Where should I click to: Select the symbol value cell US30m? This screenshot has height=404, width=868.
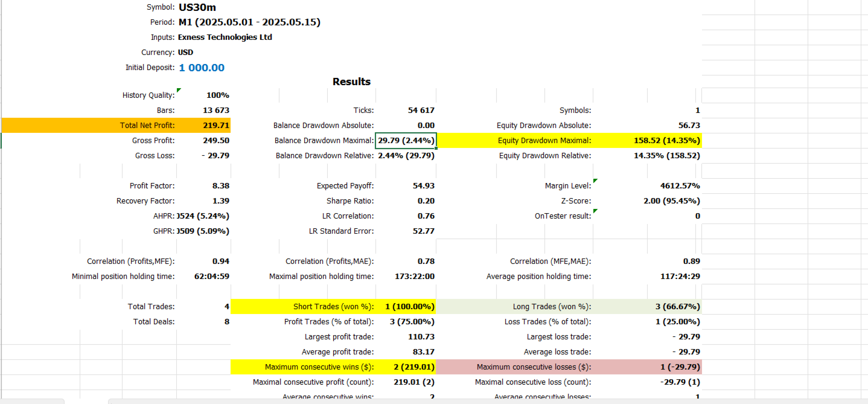(x=197, y=7)
